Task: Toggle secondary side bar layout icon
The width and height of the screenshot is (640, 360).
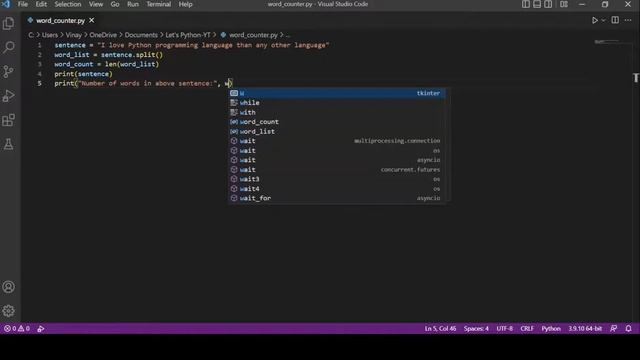Action: tap(548, 4)
